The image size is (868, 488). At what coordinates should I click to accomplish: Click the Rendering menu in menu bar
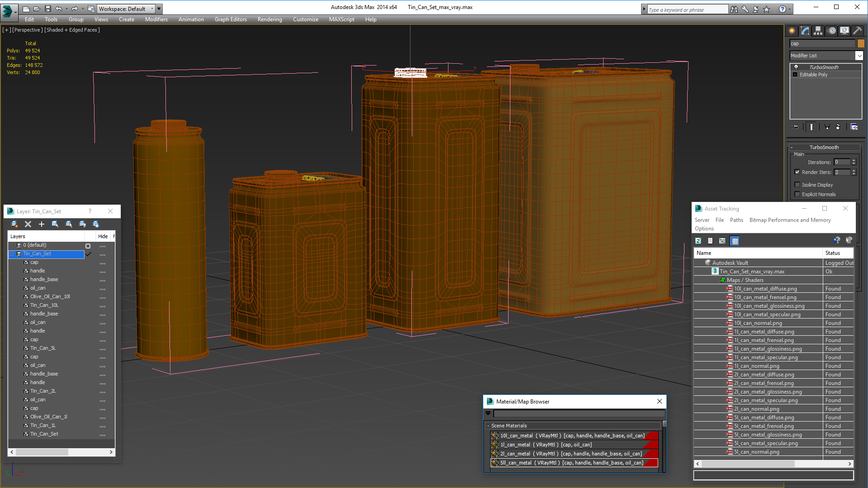point(269,19)
